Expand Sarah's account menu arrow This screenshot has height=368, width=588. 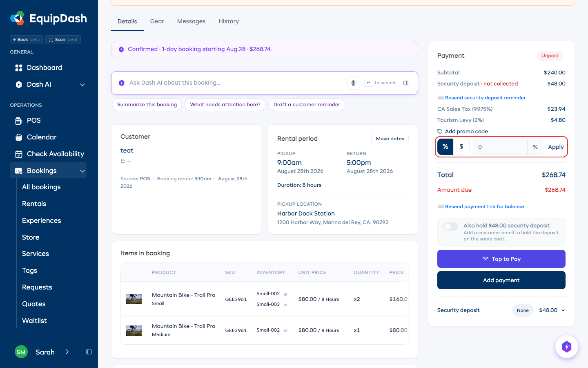click(67, 352)
